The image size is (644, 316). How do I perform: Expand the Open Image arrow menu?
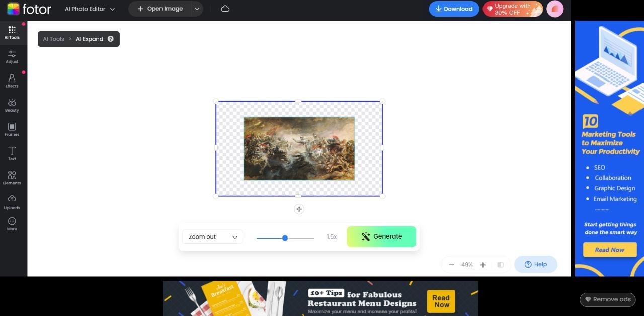pos(197,9)
